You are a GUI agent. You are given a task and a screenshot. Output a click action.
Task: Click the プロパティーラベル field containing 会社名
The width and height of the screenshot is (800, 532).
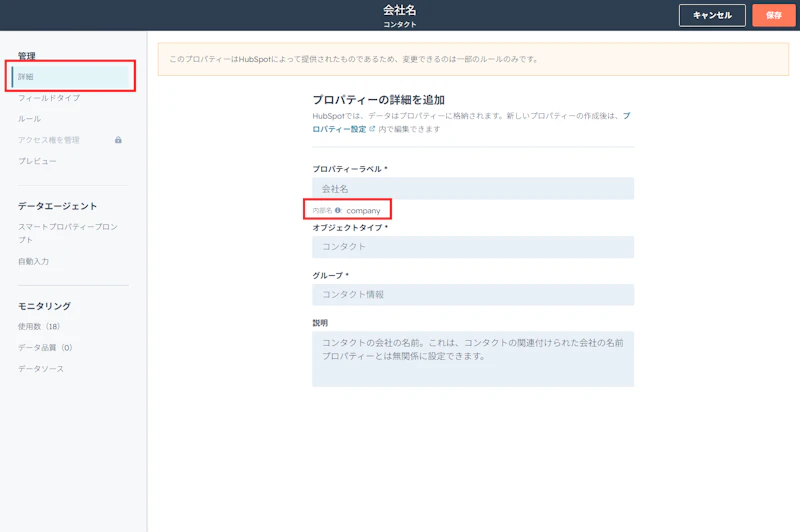473,189
